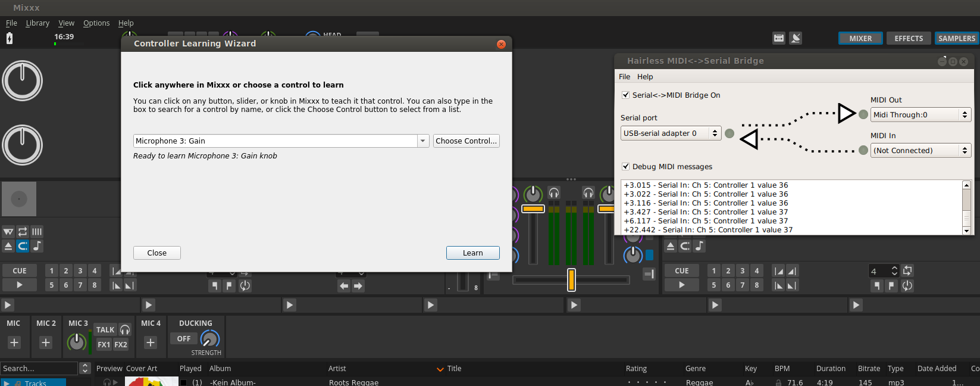Click the left deck CUE button

pos(20,270)
